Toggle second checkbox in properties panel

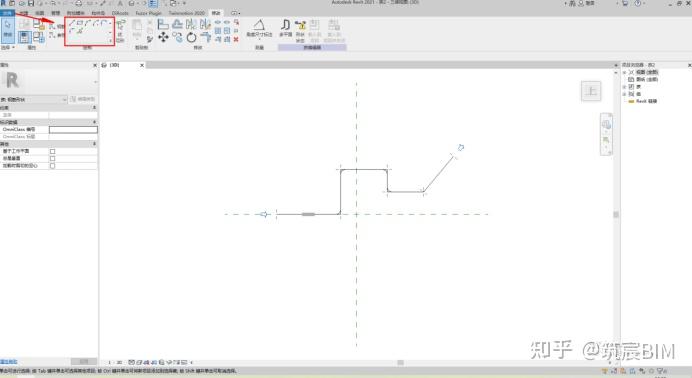tap(53, 158)
